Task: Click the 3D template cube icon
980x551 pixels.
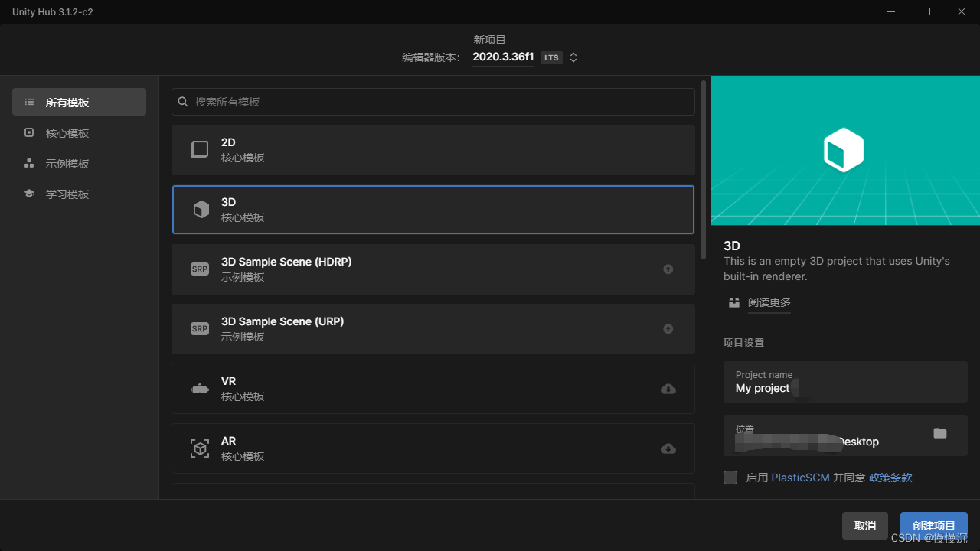Action: pyautogui.click(x=201, y=210)
